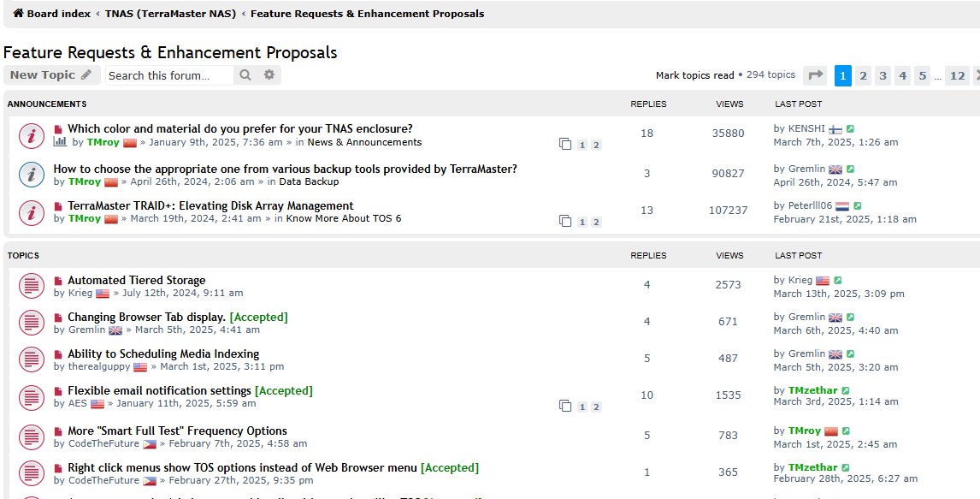View last post dated February 28th, 2025

click(x=845, y=467)
